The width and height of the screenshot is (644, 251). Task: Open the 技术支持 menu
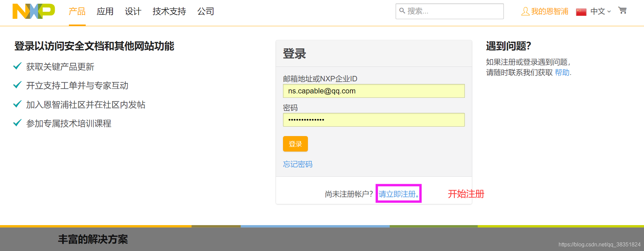coord(169,11)
